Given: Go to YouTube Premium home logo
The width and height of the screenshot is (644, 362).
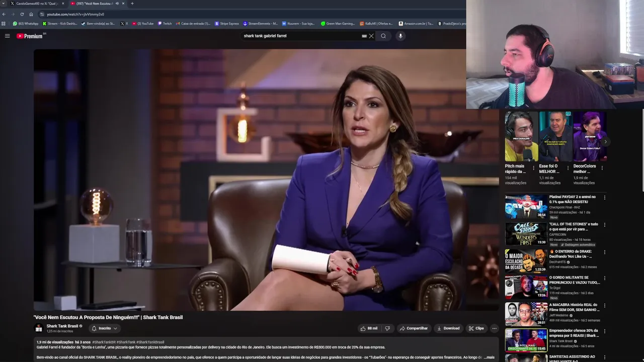Looking at the screenshot, I should pyautogui.click(x=30, y=36).
